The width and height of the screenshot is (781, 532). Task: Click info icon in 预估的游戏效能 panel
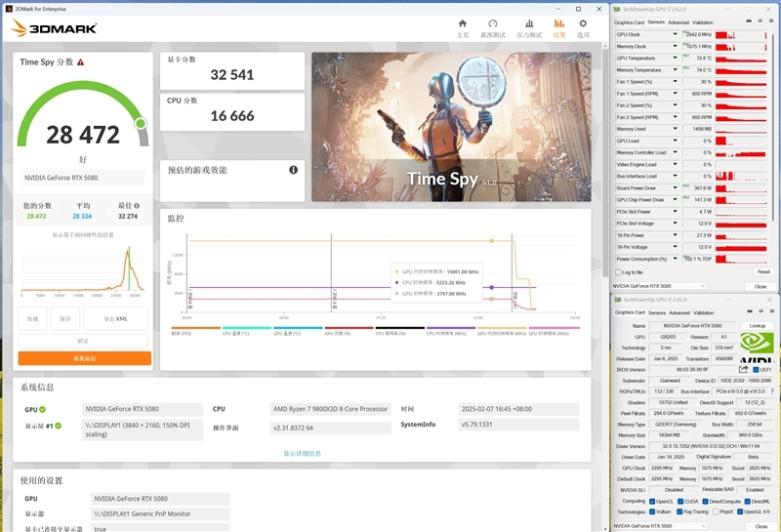click(x=294, y=170)
